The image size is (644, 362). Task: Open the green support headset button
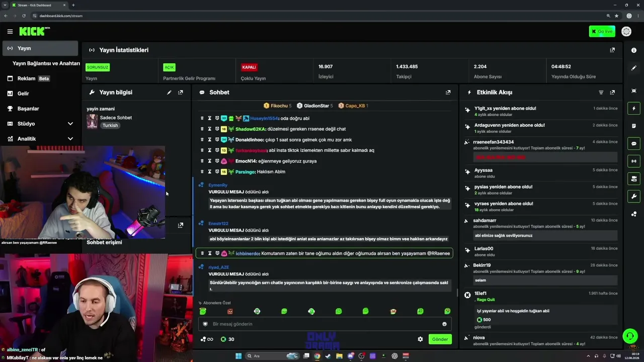pos(630,336)
